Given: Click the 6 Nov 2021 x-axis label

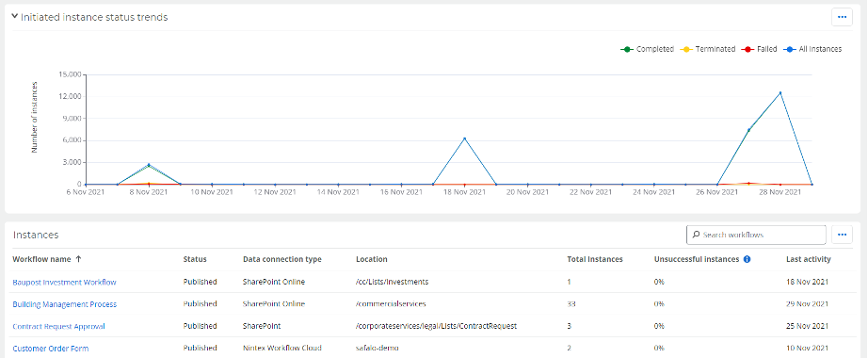Looking at the screenshot, I should pos(86,192).
